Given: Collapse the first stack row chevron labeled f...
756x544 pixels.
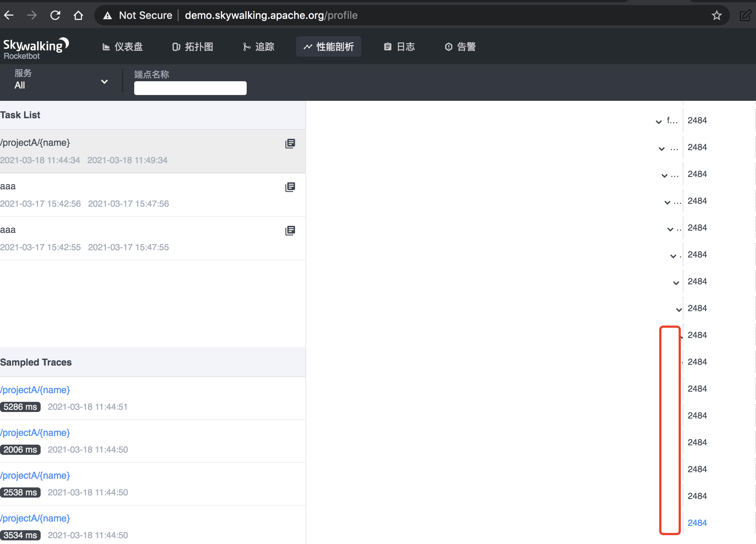Looking at the screenshot, I should [x=659, y=121].
